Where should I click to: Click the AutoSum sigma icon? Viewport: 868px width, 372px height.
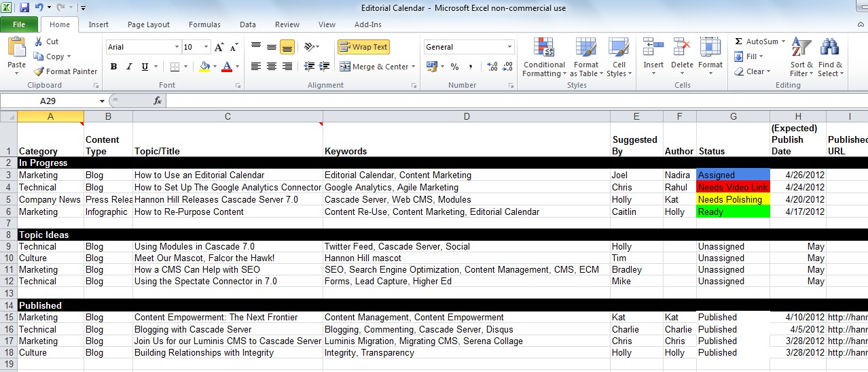[738, 41]
